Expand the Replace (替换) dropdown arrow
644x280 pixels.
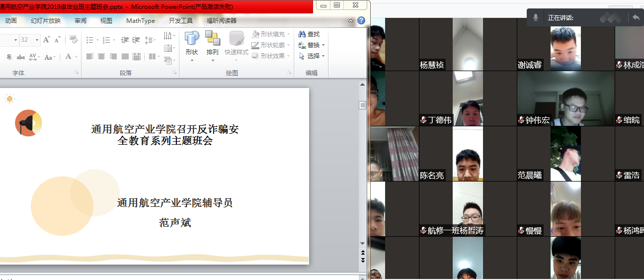coord(323,45)
